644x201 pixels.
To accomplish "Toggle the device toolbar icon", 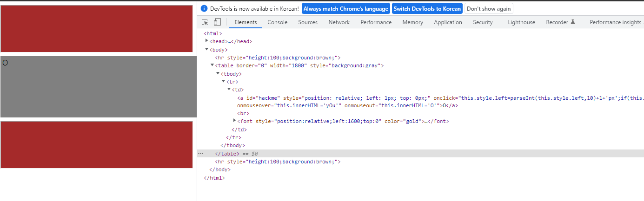I will [x=217, y=22].
